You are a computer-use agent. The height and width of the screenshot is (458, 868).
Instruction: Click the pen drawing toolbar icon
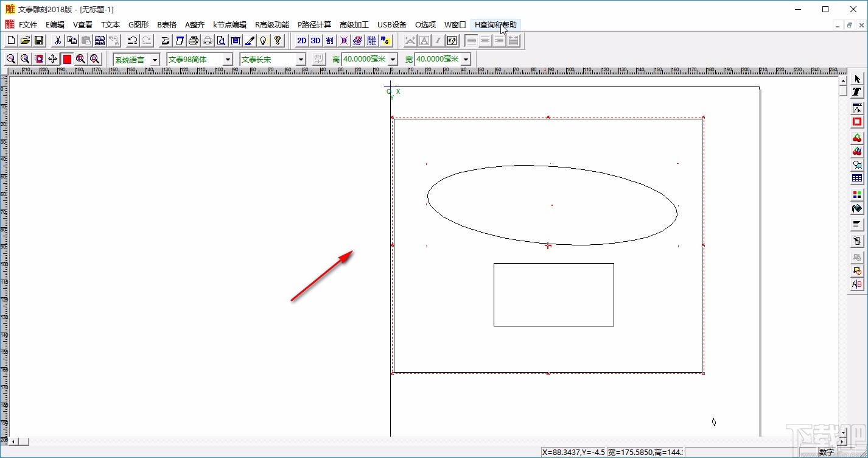(x=250, y=41)
